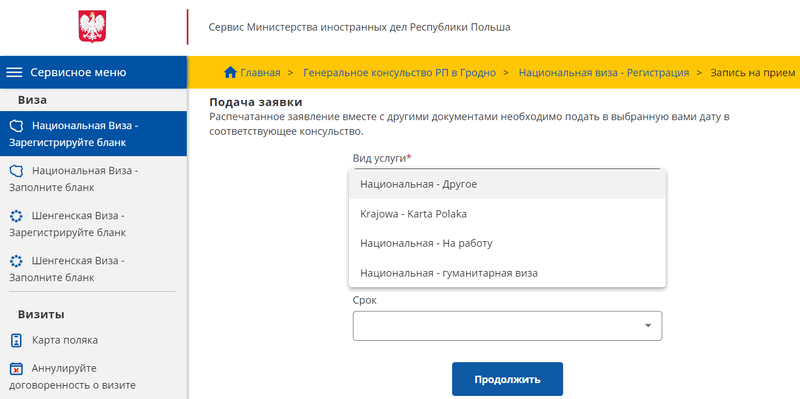Viewport: 800px width, 399px height.
Task: Click the Срок field label
Action: [x=365, y=301]
